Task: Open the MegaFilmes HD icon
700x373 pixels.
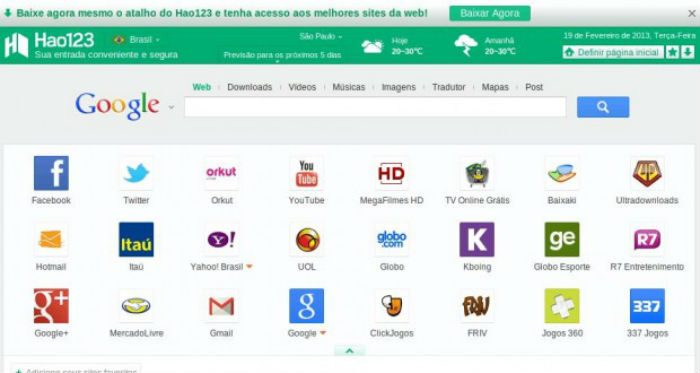Action: [x=392, y=173]
